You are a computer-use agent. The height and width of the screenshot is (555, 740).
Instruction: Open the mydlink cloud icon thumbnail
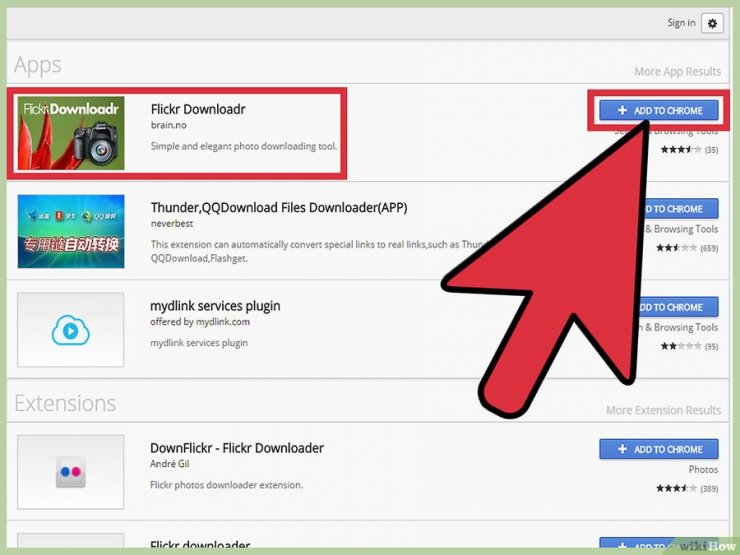(71, 329)
